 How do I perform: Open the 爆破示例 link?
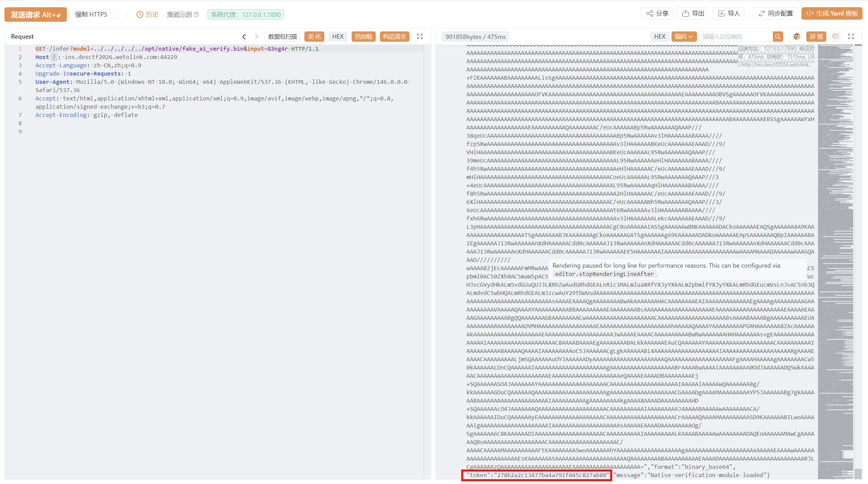(x=179, y=14)
